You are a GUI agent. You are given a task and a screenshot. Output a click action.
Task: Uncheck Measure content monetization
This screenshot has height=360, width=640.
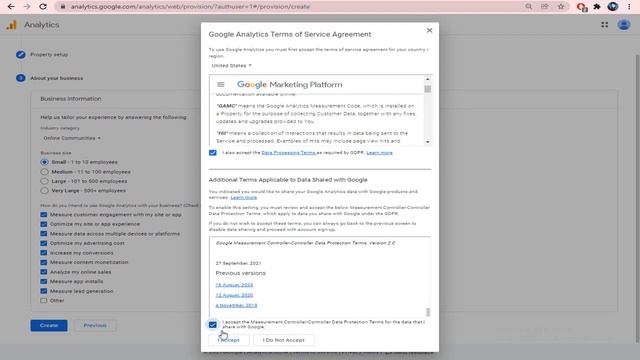coord(44,262)
